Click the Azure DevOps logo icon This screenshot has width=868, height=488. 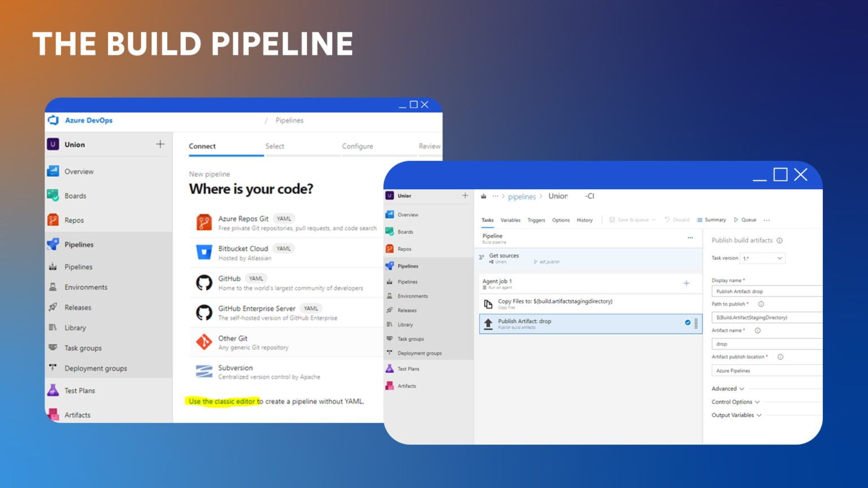pos(54,120)
